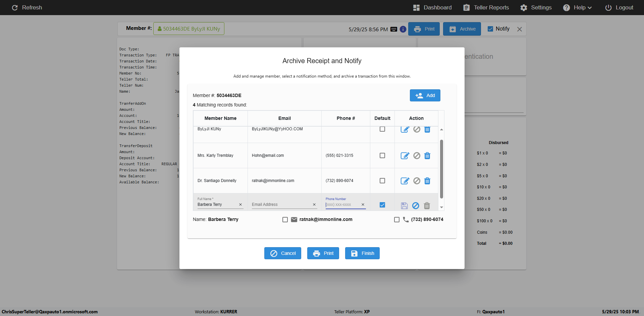This screenshot has height=316, width=644.
Task: Delete the ByLyJI KUNy record
Action: (x=427, y=130)
